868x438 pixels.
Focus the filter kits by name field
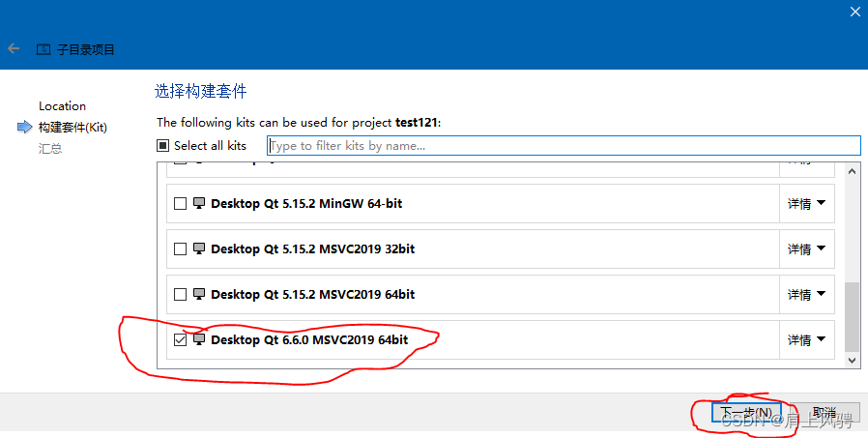click(x=564, y=146)
